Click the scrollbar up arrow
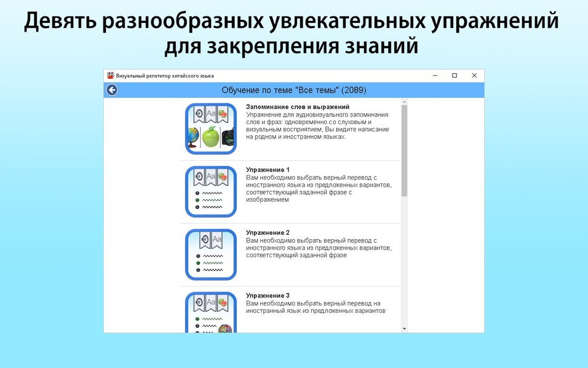The width and height of the screenshot is (588, 368). click(x=404, y=102)
